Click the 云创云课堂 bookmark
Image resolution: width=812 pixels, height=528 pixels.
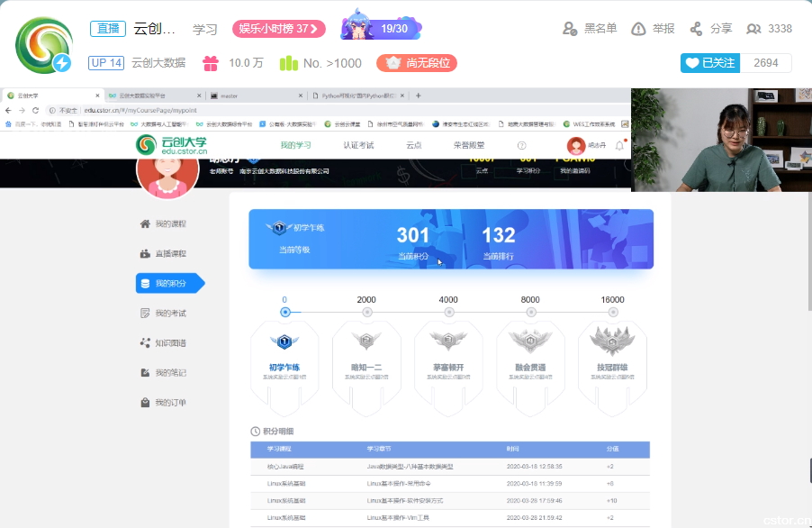(343, 124)
